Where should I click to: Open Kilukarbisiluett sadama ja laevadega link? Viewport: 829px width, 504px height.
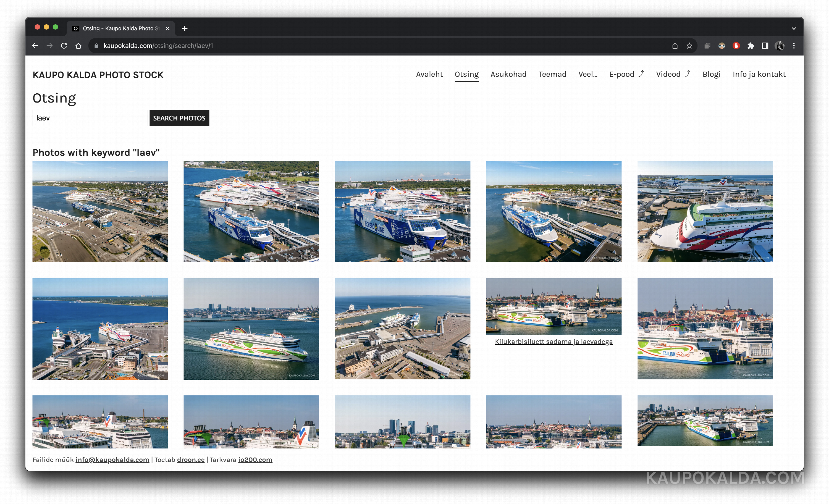554,342
